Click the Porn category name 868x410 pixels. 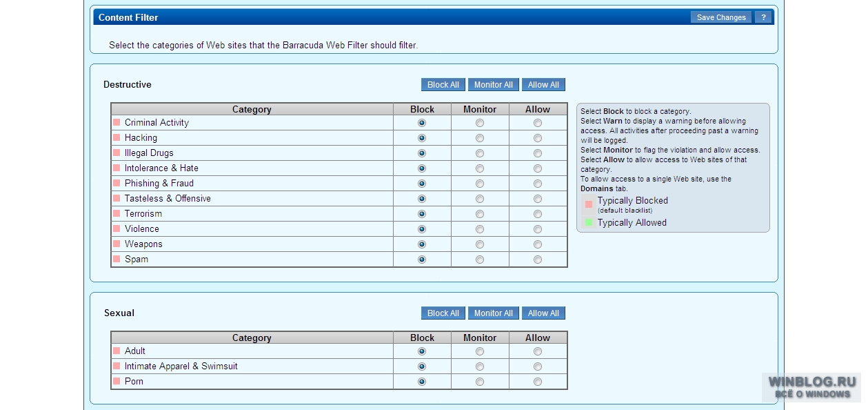[x=134, y=382]
